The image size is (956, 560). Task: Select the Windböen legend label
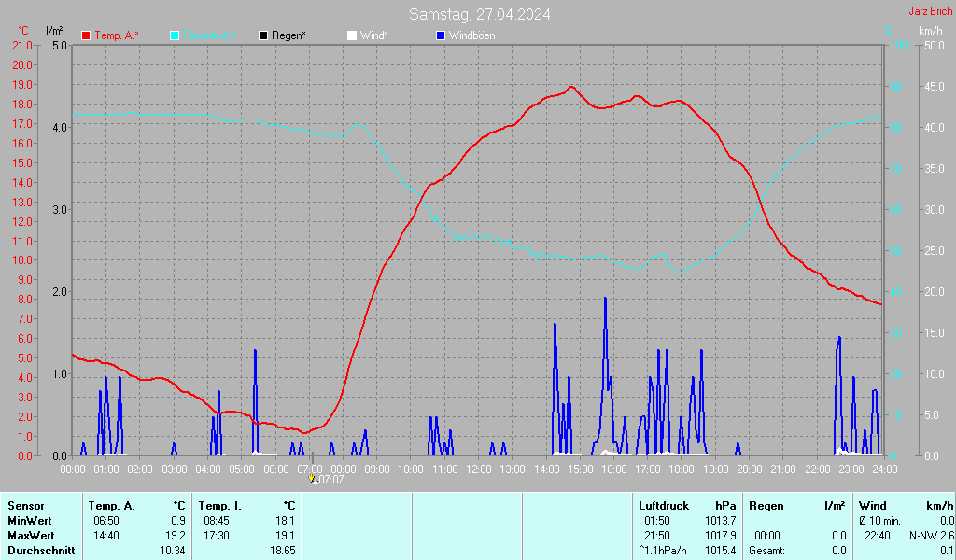(471, 35)
